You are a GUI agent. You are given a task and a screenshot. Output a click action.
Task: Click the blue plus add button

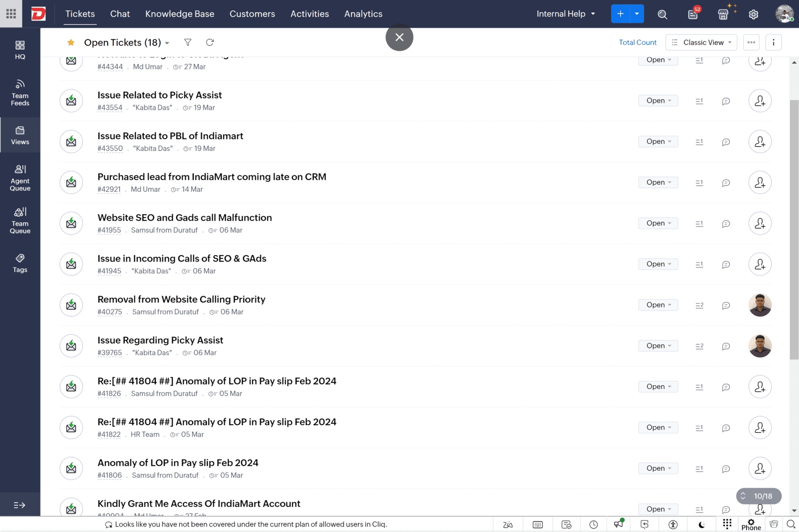(x=621, y=14)
